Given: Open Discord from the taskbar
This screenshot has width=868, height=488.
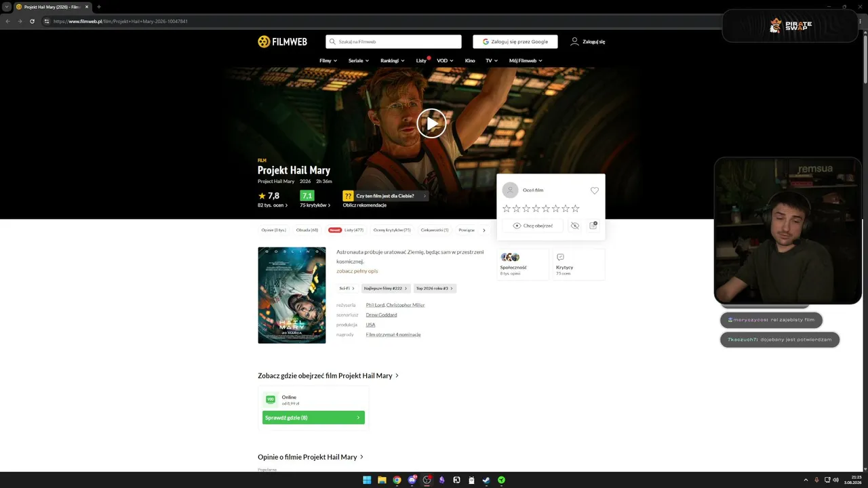Looking at the screenshot, I should [x=412, y=481].
